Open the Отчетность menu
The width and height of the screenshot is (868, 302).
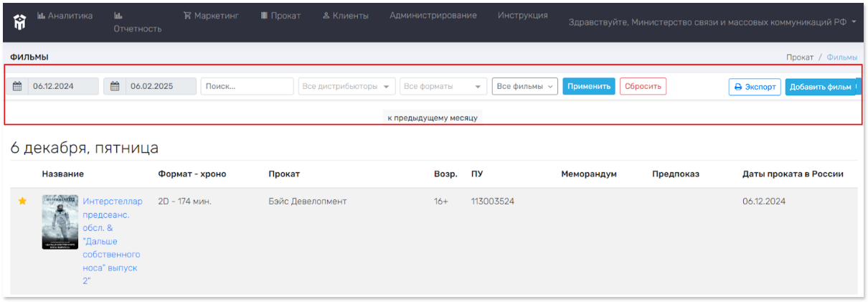(137, 22)
